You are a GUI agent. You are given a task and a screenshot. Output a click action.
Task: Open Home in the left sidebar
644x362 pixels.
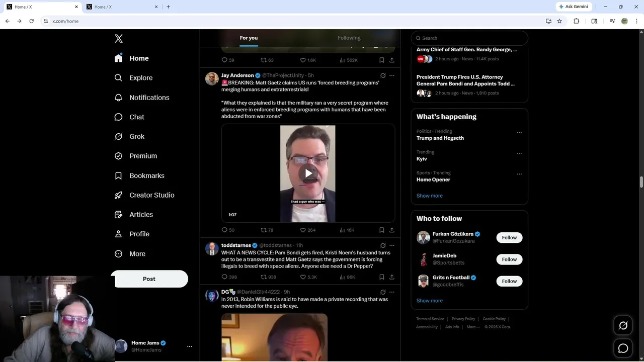tap(132, 58)
